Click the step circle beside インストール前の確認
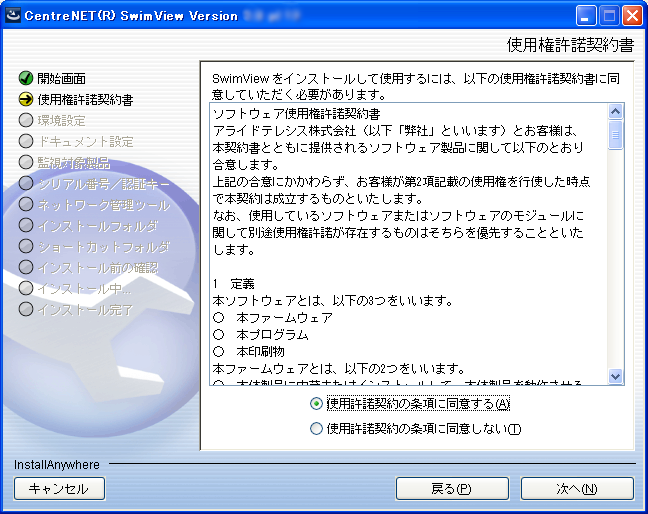 click(26, 267)
